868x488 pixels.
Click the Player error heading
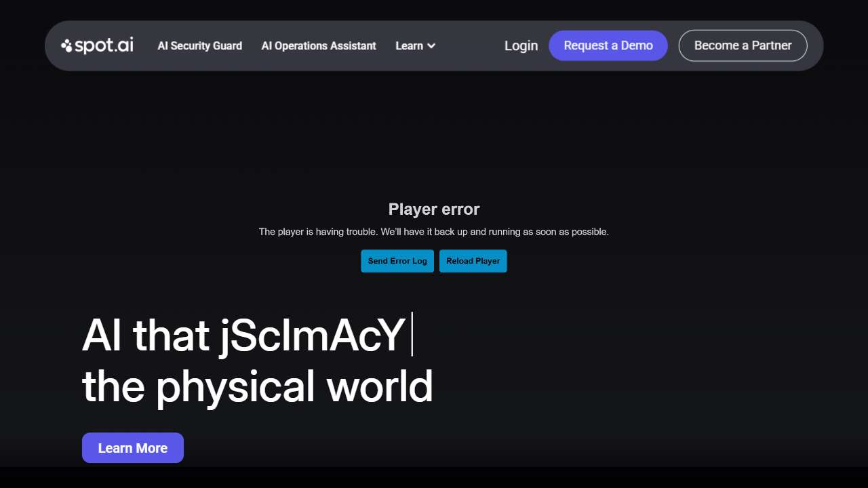pyautogui.click(x=434, y=209)
